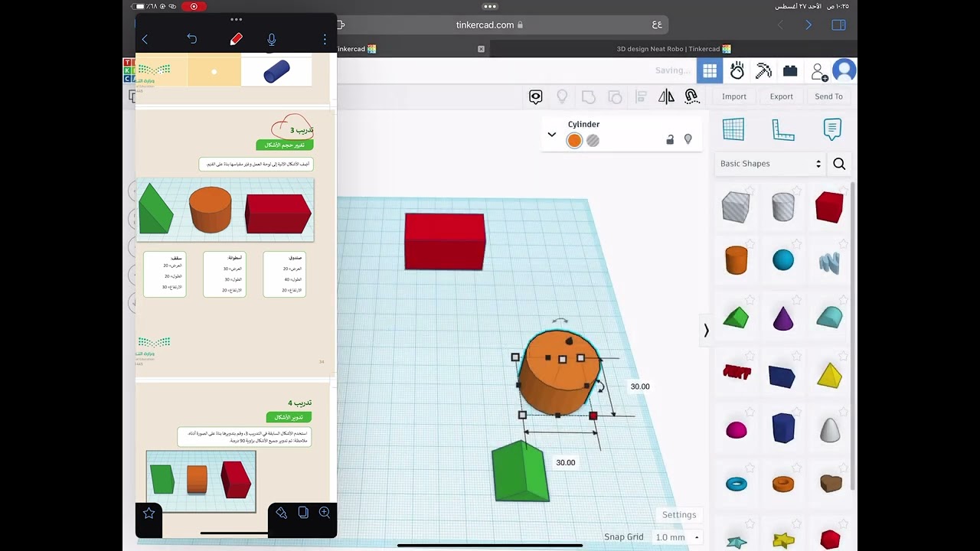Open the iPad multitasking dots menu
Viewport: 980px width, 551px height.
click(490, 6)
